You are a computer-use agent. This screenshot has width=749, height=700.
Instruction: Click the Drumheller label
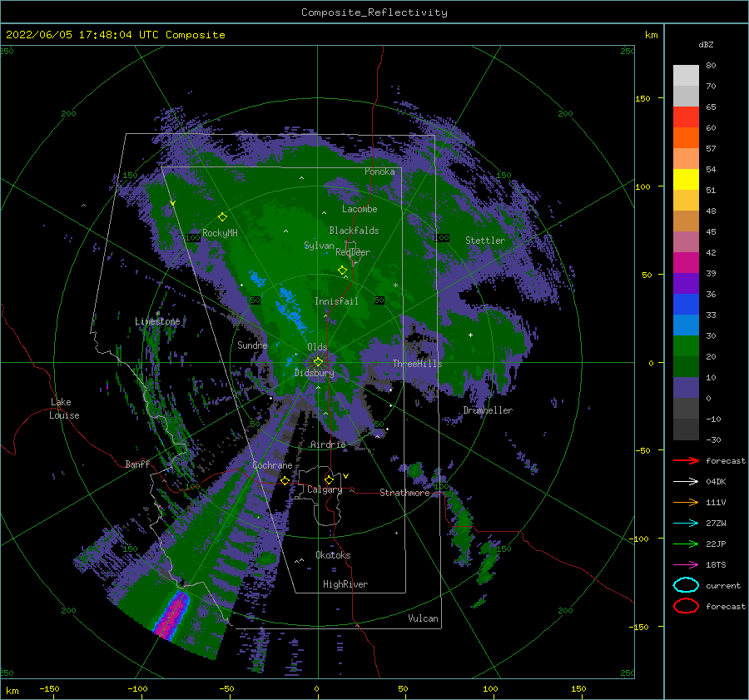coord(488,410)
